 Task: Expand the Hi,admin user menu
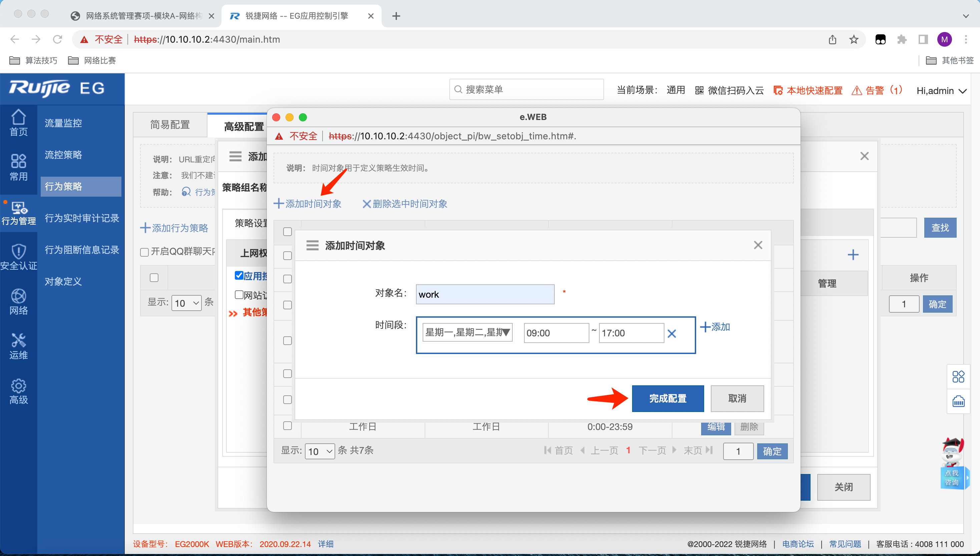coord(941,91)
